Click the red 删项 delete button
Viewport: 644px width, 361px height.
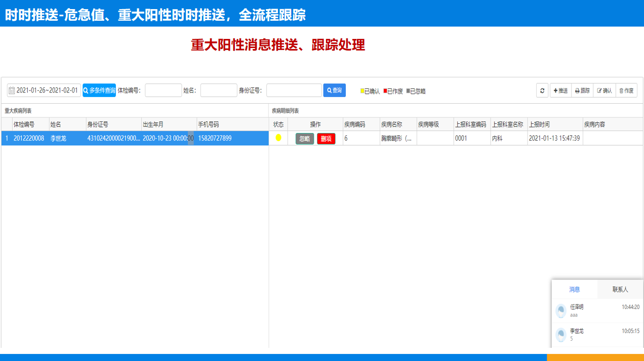click(x=326, y=139)
